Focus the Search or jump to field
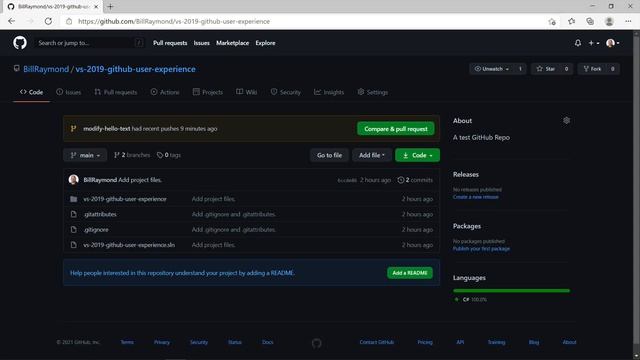640x360 pixels. tap(90, 43)
